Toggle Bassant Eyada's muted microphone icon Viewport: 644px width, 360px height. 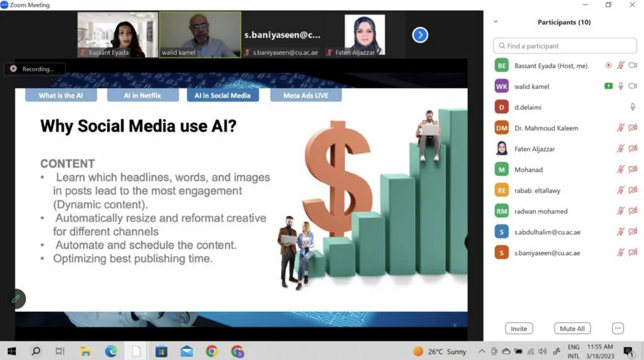coord(621,65)
